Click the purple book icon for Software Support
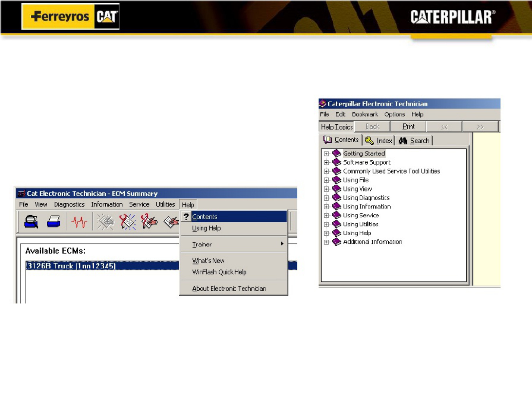The image size is (532, 399). [337, 162]
